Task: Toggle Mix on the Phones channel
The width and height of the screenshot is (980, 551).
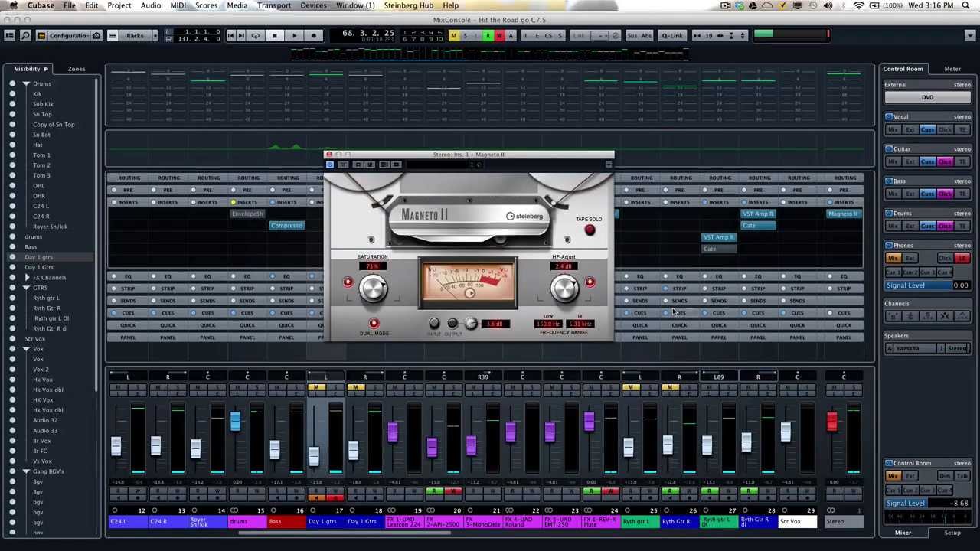Action: click(893, 259)
